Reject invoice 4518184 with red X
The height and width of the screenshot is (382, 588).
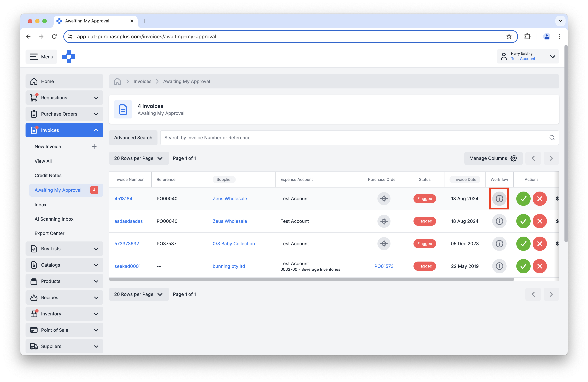pos(540,198)
